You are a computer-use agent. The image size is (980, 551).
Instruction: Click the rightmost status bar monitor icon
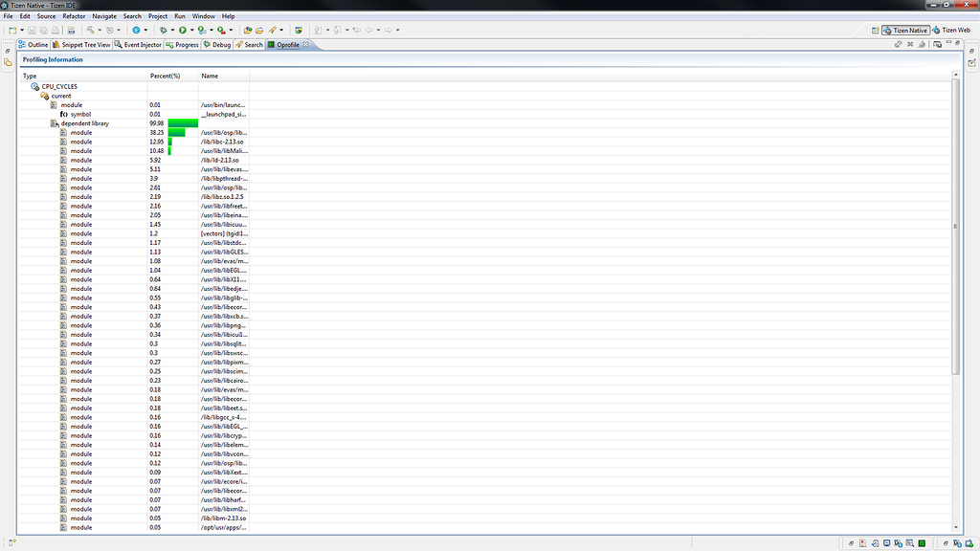point(969,543)
